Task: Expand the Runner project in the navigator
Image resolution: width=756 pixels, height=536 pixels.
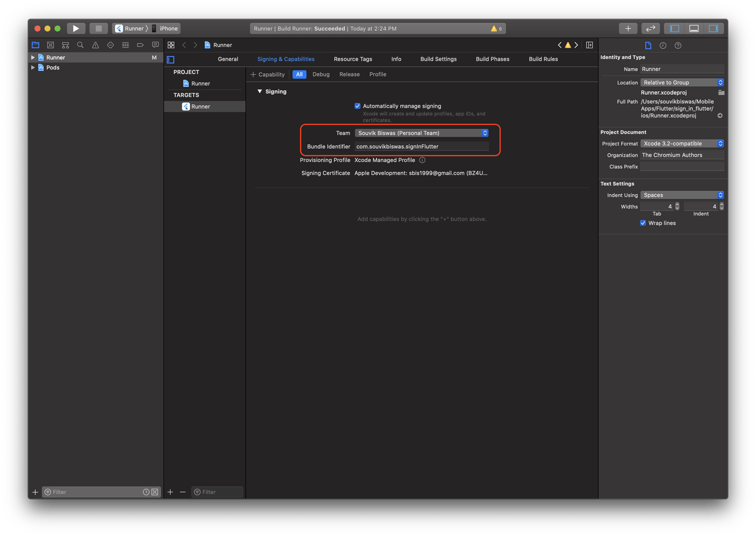Action: [33, 58]
